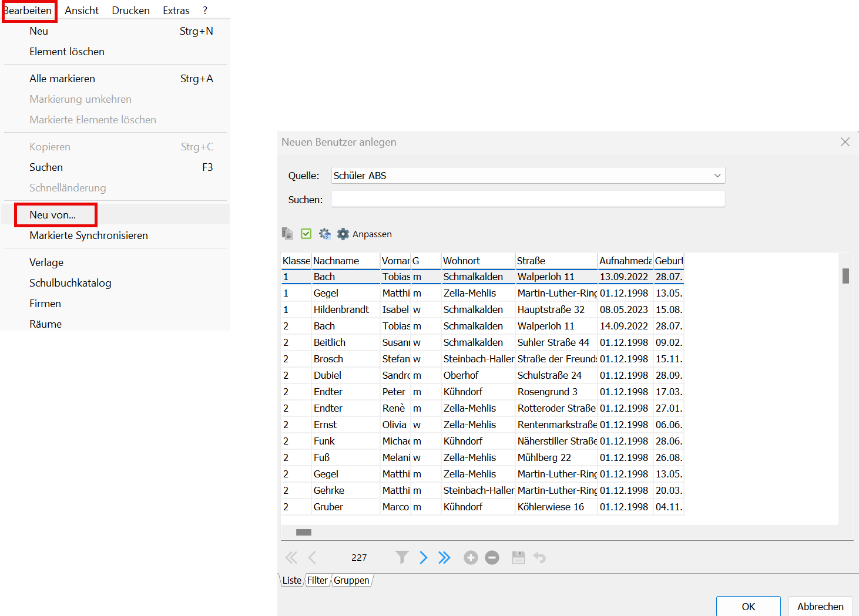Click the undo arrow icon
Image resolution: width=859 pixels, height=616 pixels.
click(x=539, y=557)
